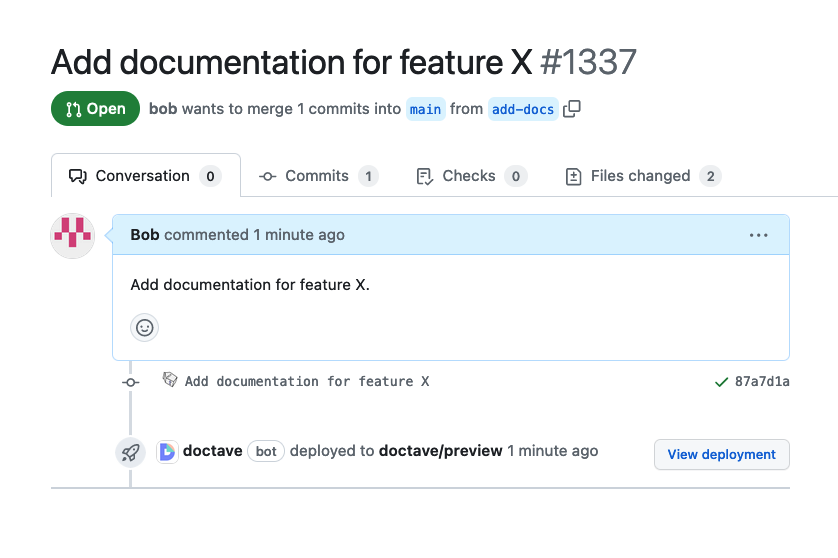Click the doctave bot logo icon
838x558 pixels.
[167, 451]
